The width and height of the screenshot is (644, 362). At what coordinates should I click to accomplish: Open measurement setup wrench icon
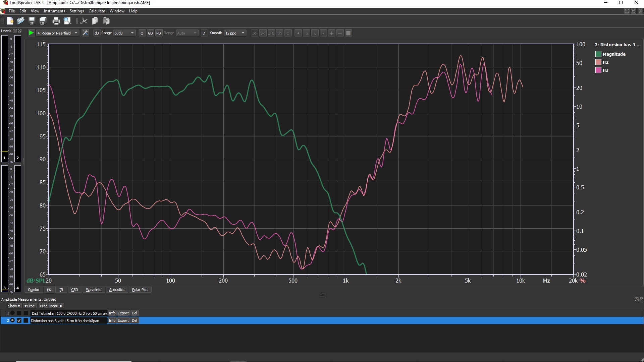(x=85, y=33)
